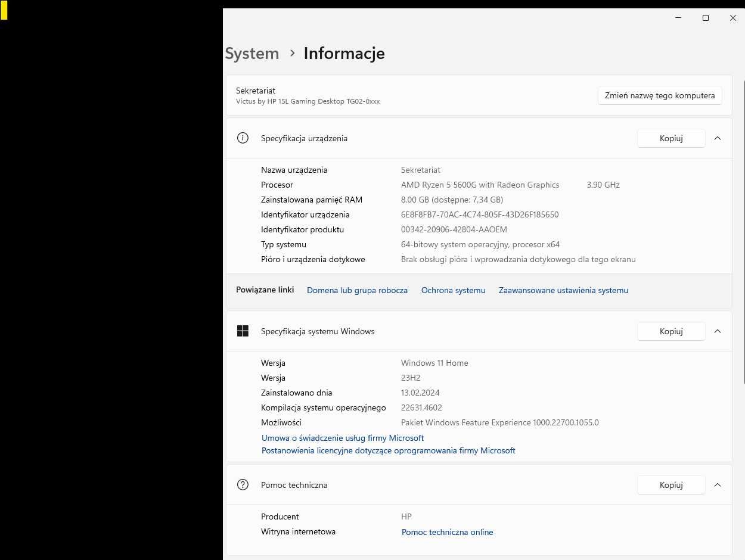Click the Sekretariat computer name in the header card

(256, 91)
